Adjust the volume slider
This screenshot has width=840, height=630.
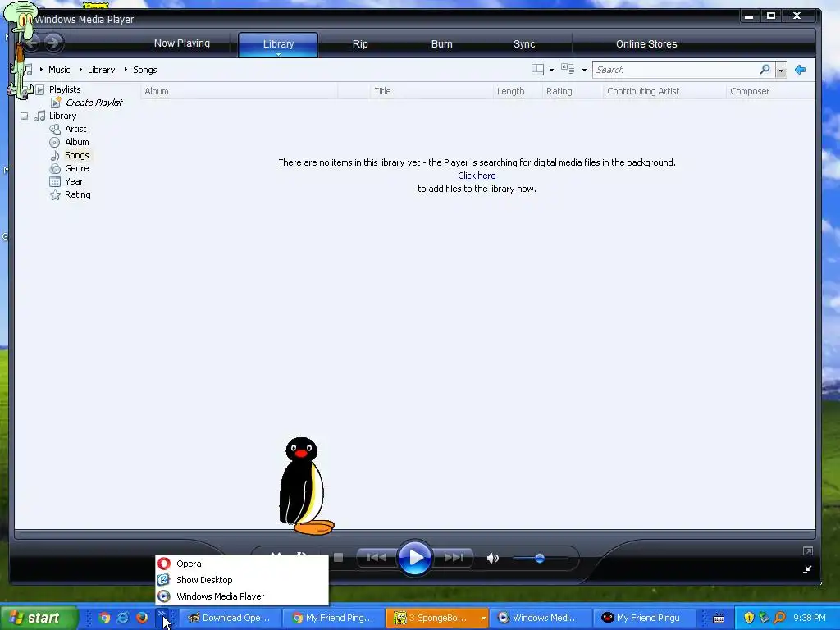(x=540, y=558)
